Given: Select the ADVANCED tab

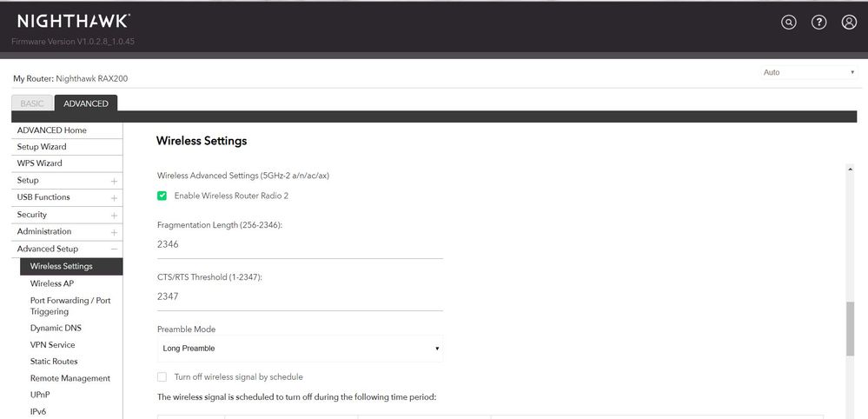Looking at the screenshot, I should (86, 103).
